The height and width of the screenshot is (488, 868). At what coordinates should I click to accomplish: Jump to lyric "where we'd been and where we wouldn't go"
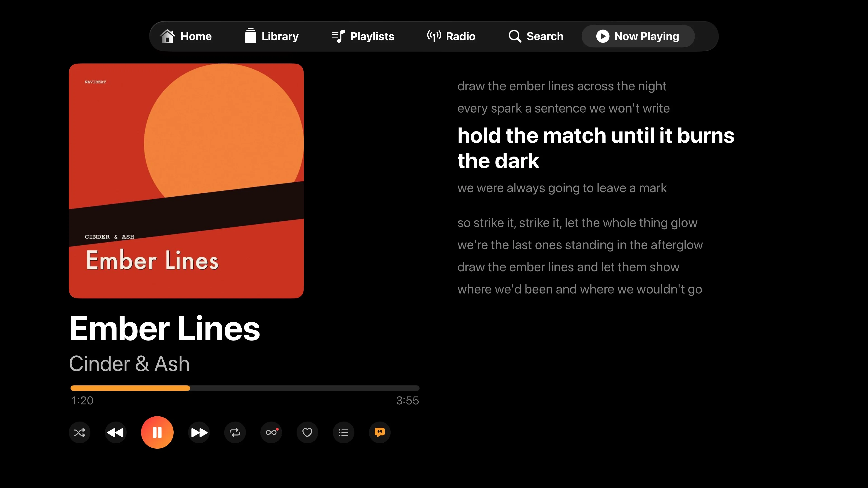coord(580,289)
